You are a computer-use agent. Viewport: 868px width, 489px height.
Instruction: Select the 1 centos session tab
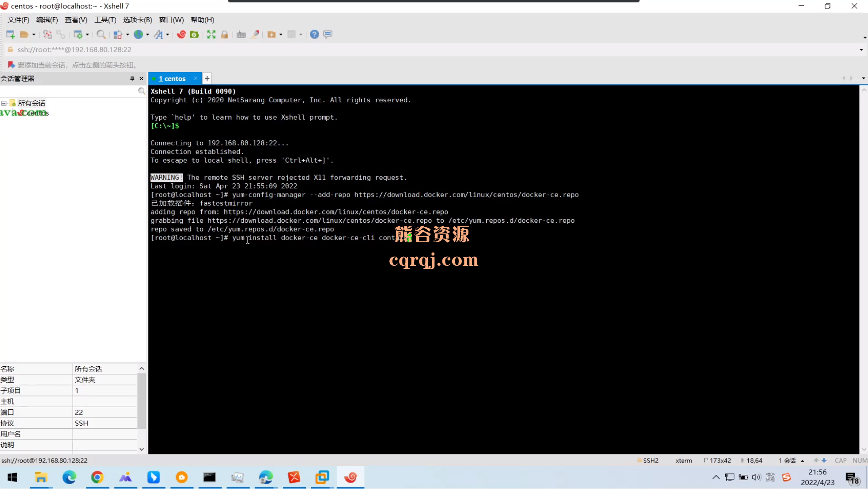tap(172, 78)
